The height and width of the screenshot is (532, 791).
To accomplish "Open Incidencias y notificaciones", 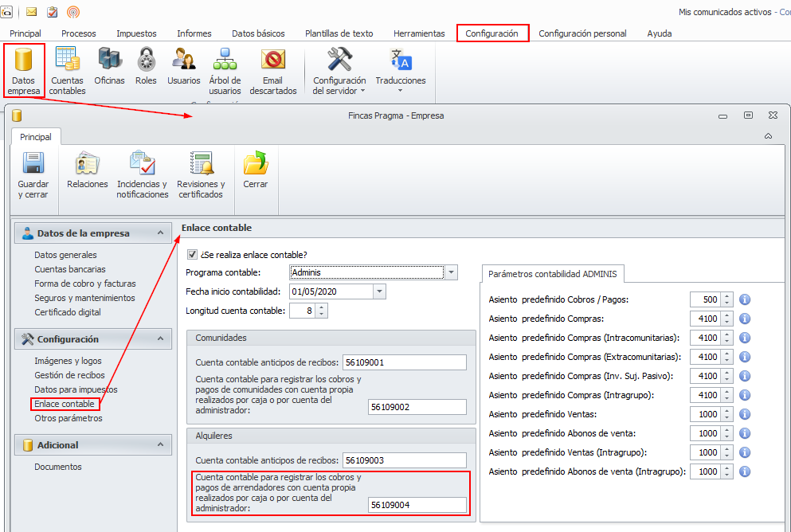I will 143,174.
